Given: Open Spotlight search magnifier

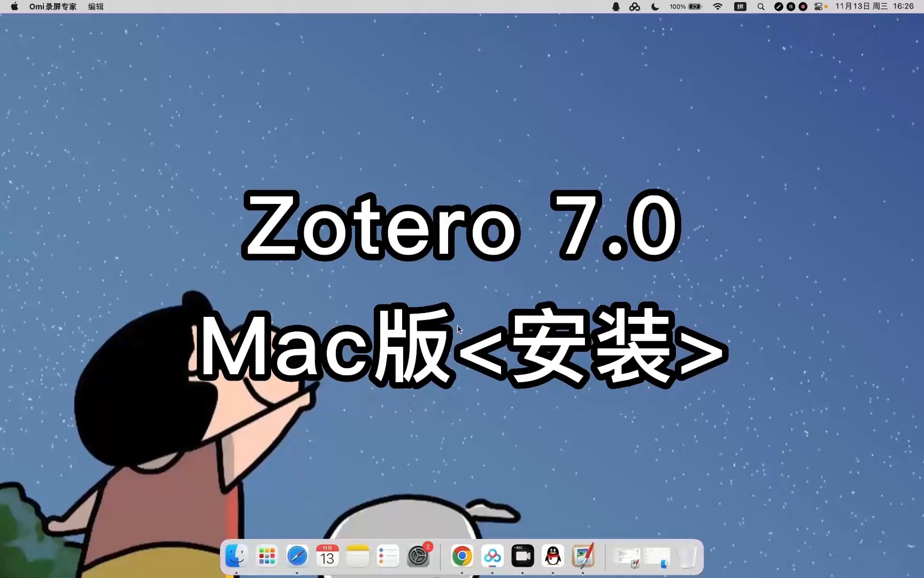Looking at the screenshot, I should pyautogui.click(x=761, y=6).
